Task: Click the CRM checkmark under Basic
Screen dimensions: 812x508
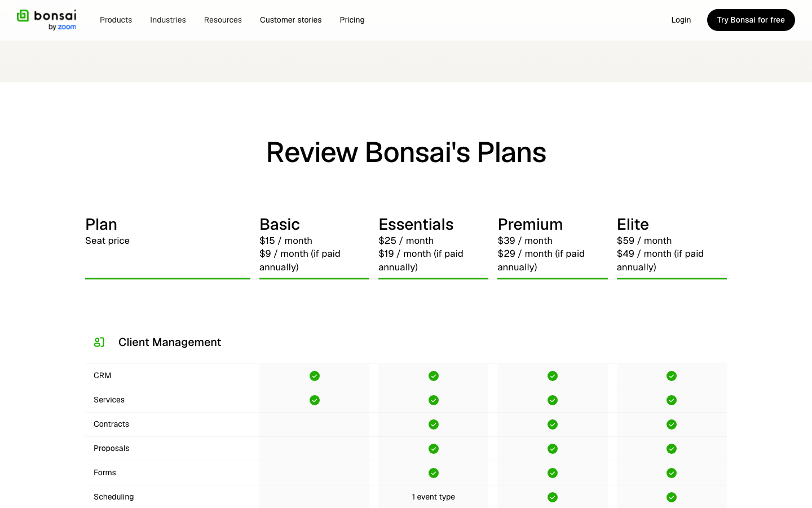Action: pos(315,376)
